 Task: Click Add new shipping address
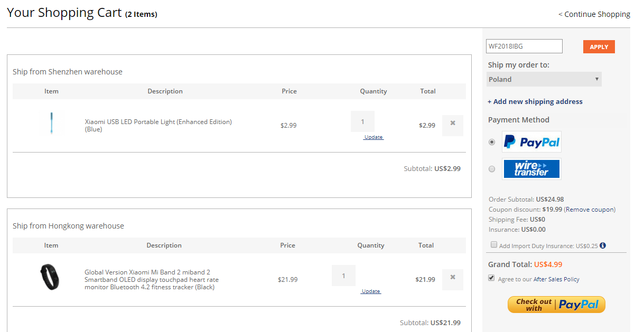click(535, 101)
